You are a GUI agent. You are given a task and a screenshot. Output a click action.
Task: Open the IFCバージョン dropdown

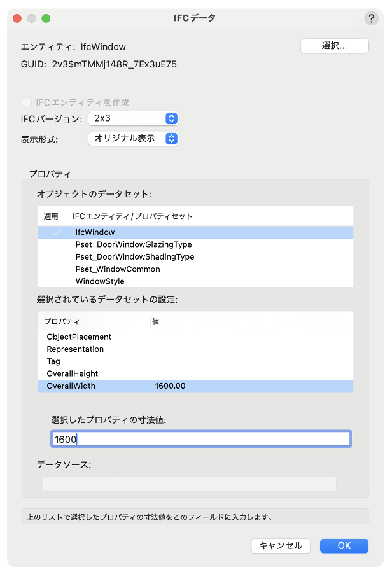pos(133,118)
